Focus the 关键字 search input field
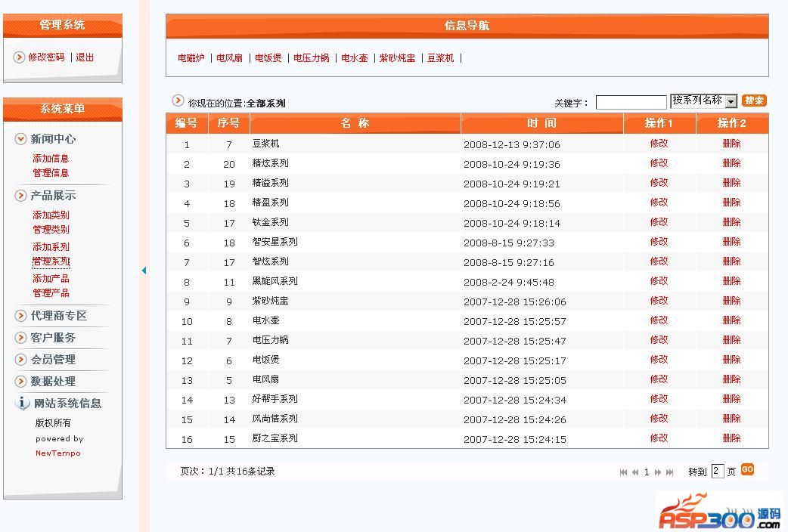 tap(631, 103)
